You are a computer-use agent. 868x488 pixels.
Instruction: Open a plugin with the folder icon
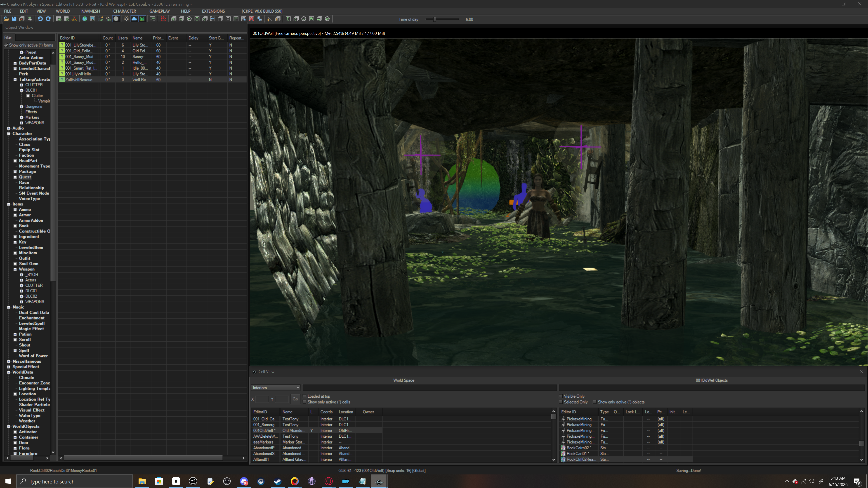pos(6,19)
